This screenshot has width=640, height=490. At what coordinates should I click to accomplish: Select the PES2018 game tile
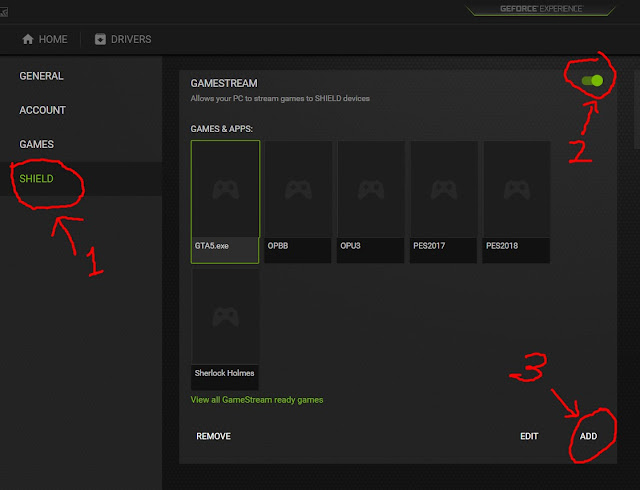[x=516, y=202]
